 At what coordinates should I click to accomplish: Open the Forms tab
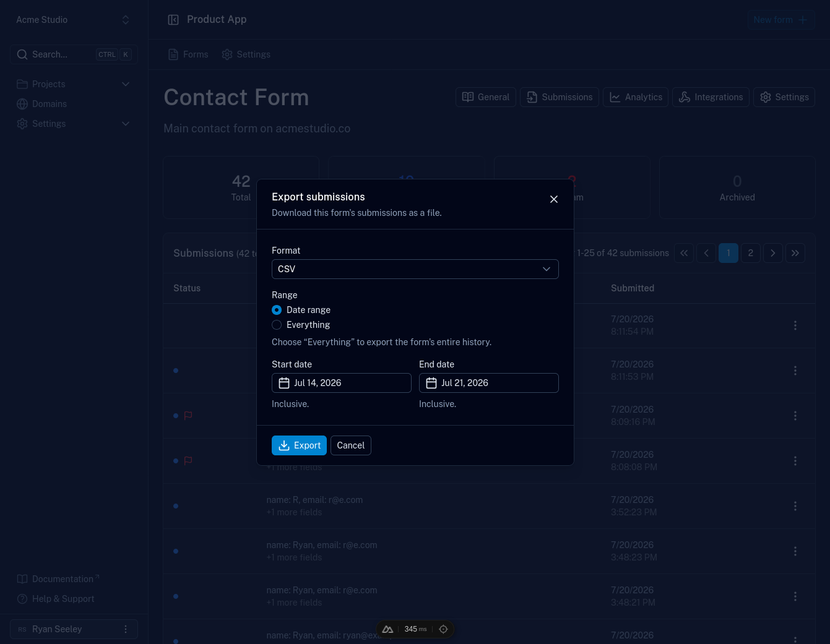point(188,54)
